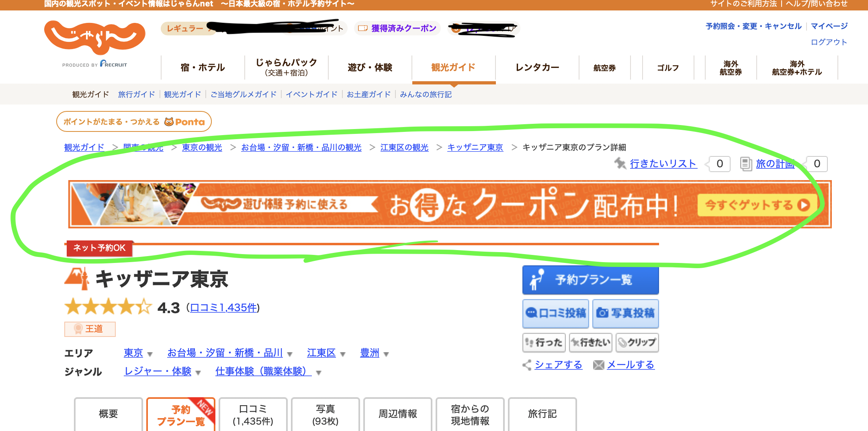The image size is (868, 431).
Task: Click the クリップ button
Action: tap(637, 343)
